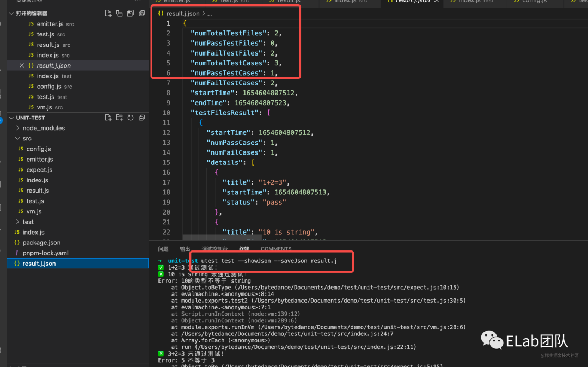588x367 pixels.
Task: Open the COMMENTS panel tab
Action: [x=276, y=249]
